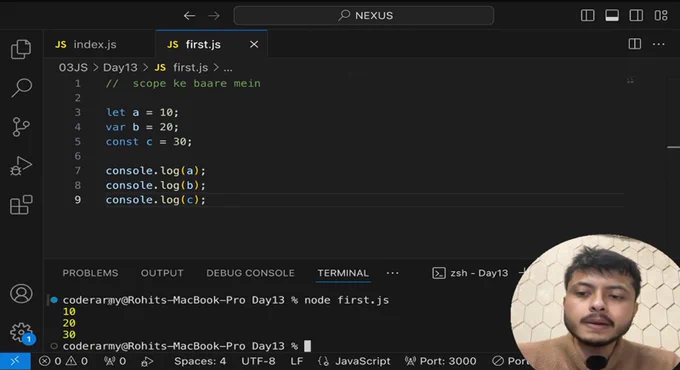Click the debug launch status bar icon
Viewport: 680px width, 370px height.
pos(147,361)
